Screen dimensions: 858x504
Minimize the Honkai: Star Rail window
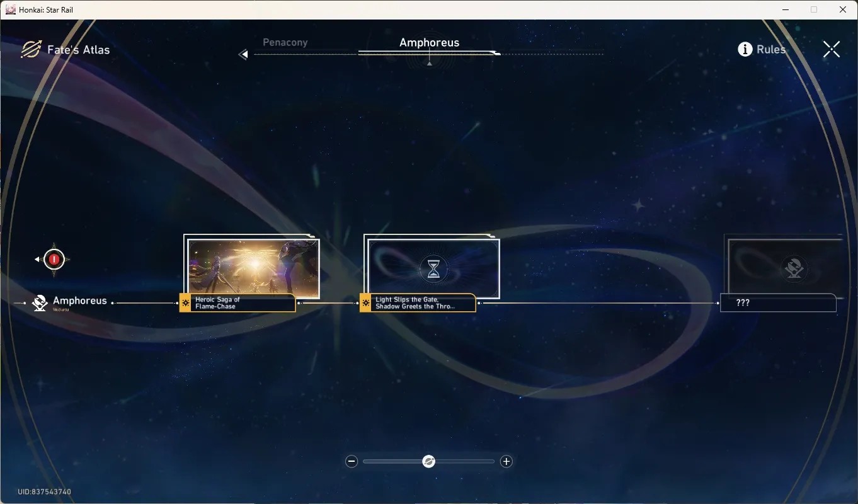click(x=786, y=9)
